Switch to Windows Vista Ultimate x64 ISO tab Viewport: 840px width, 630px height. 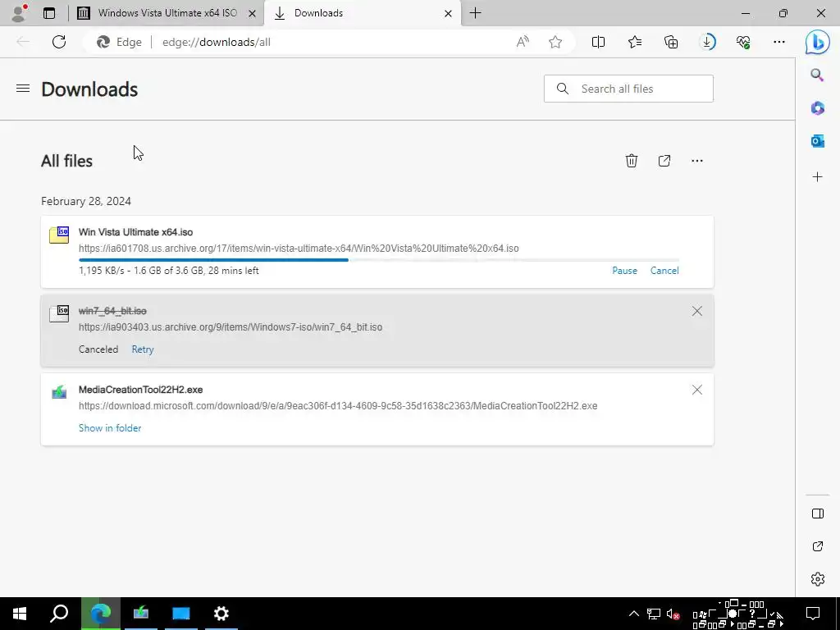tap(167, 13)
